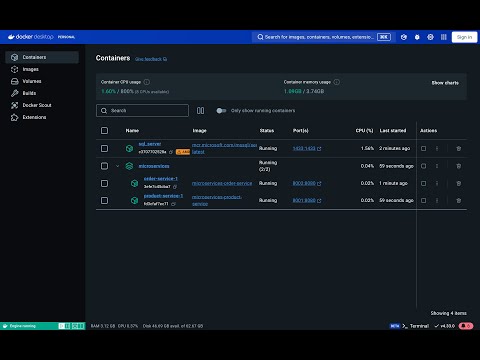Delete the order-service-1 container
The image size is (480, 360).
click(459, 183)
